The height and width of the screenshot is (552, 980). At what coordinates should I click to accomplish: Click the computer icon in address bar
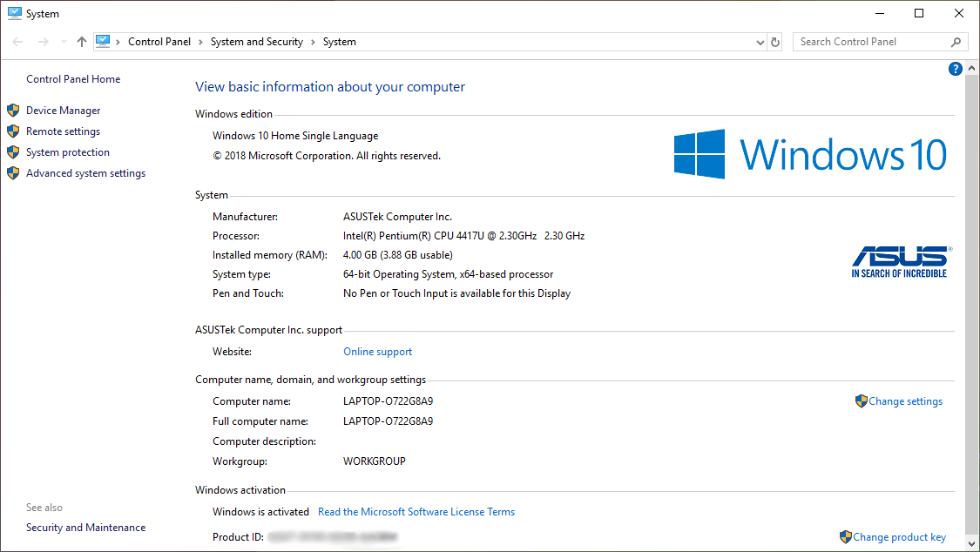click(x=104, y=41)
